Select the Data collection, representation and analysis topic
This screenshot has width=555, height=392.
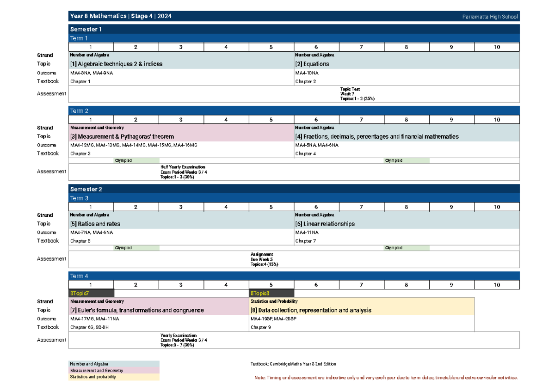(x=311, y=311)
